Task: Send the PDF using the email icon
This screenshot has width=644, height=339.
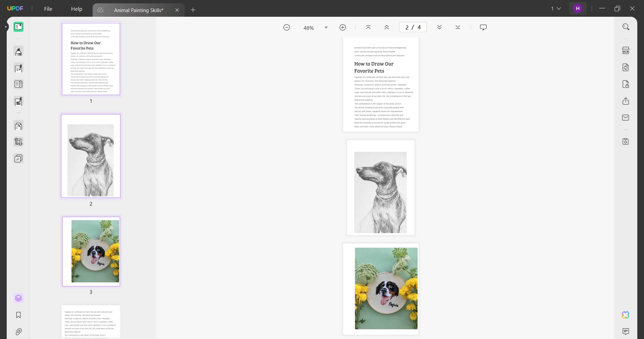Action: pyautogui.click(x=626, y=118)
